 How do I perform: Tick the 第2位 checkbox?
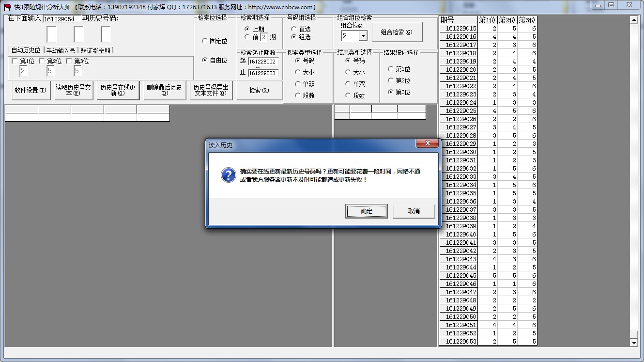[42, 62]
